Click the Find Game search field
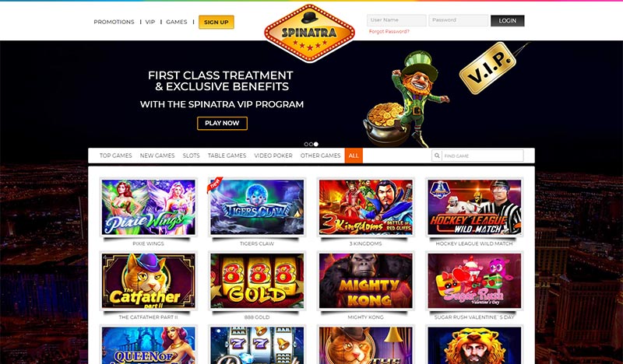 pyautogui.click(x=482, y=156)
